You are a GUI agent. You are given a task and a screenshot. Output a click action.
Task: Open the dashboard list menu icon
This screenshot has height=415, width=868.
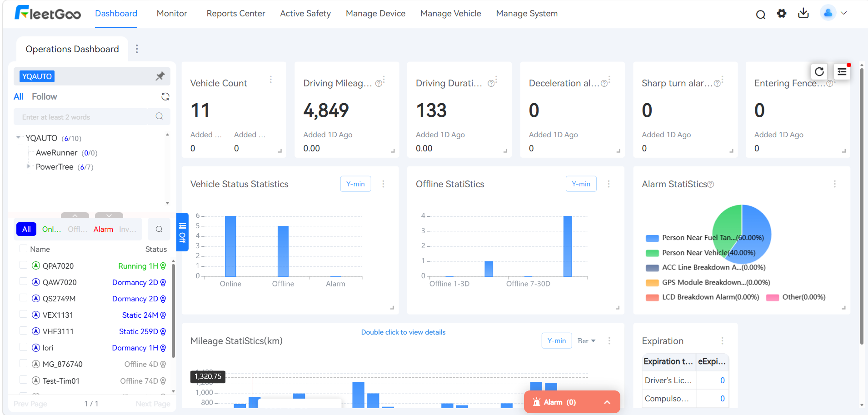[x=842, y=71]
